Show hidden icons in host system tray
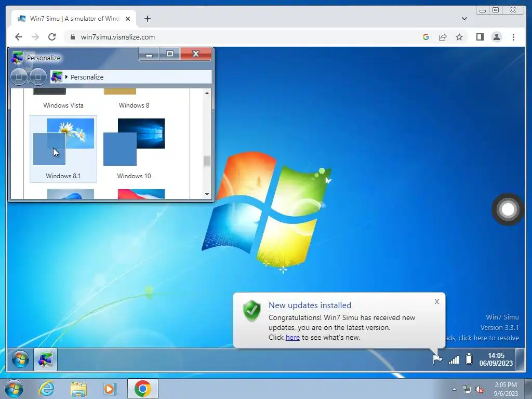Viewport: 532px width, 399px height. tap(454, 389)
